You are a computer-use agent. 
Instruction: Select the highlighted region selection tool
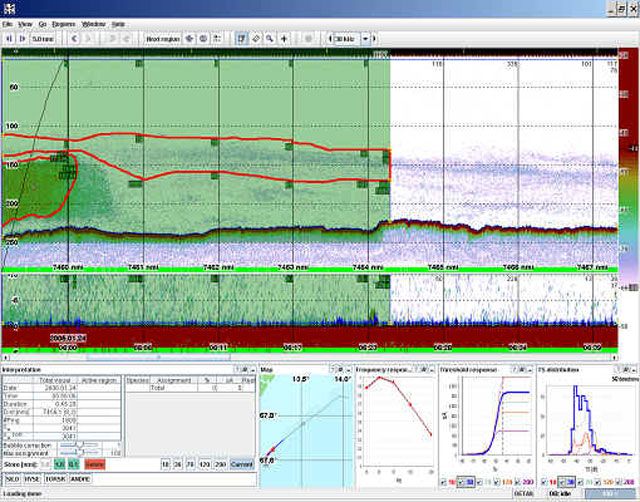coord(242,39)
